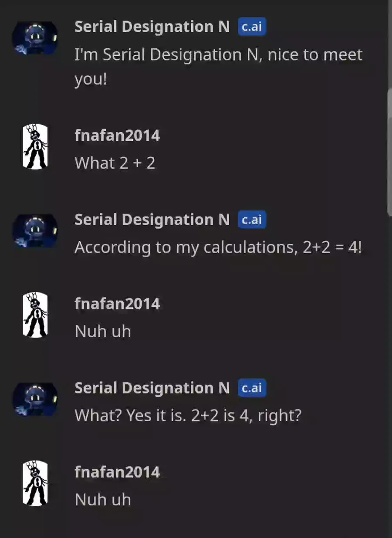Click c.ai badge above 'nice to meet you'

(252, 27)
